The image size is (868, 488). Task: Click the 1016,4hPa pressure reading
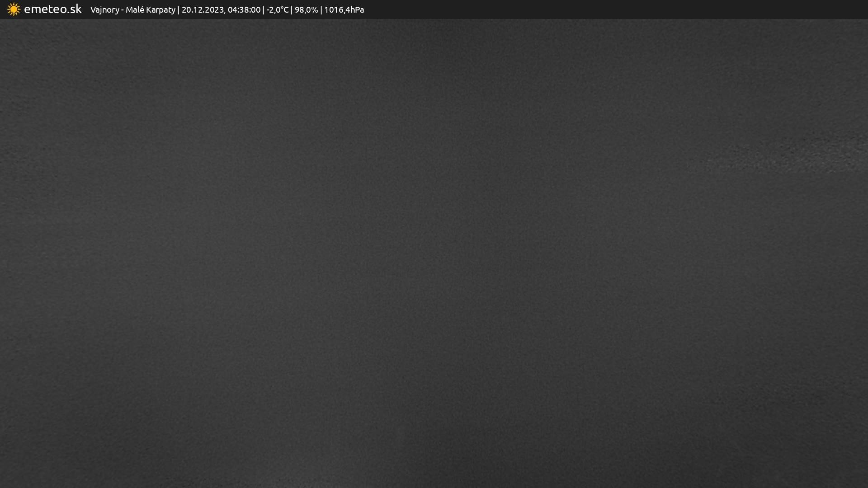click(x=344, y=10)
